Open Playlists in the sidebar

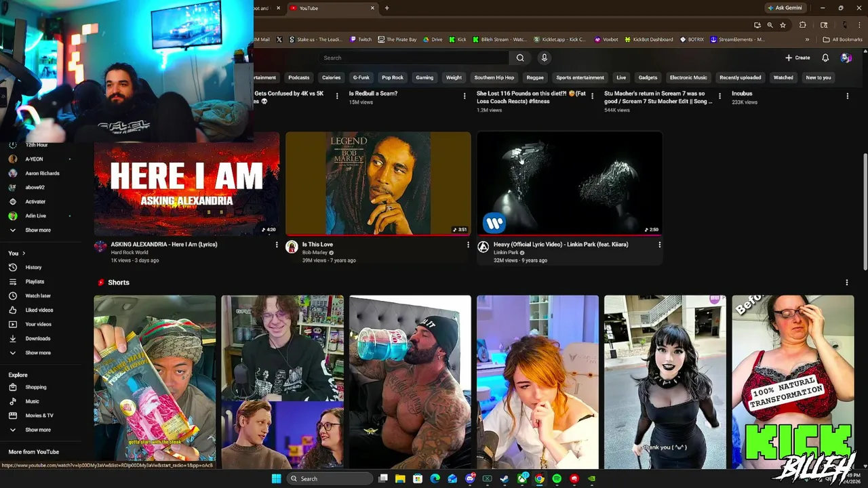click(x=35, y=281)
